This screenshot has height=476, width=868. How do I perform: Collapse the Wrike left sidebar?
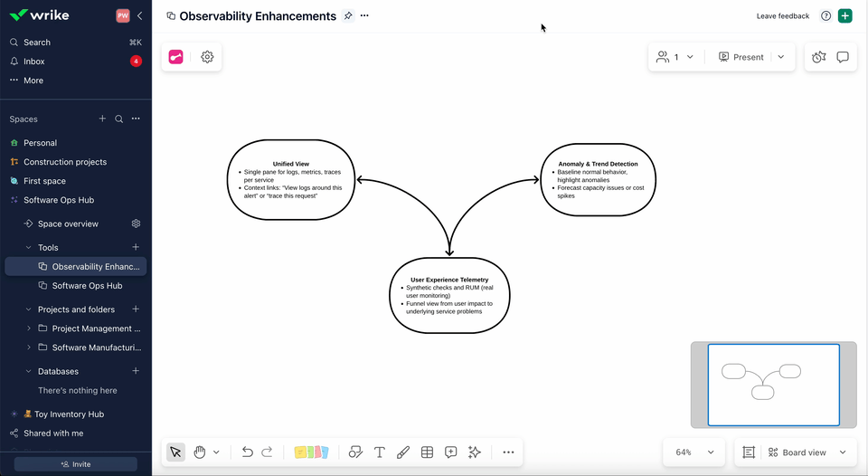click(x=140, y=16)
